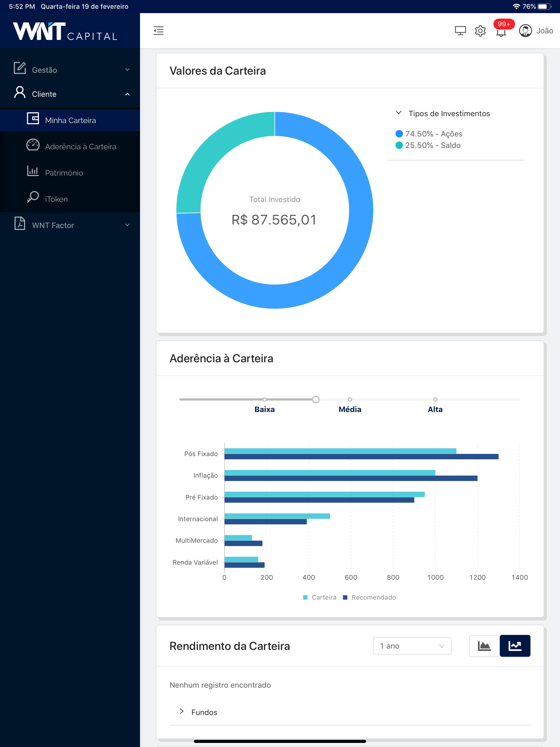Switch to area chart view
This screenshot has height=747, width=560.
[484, 646]
